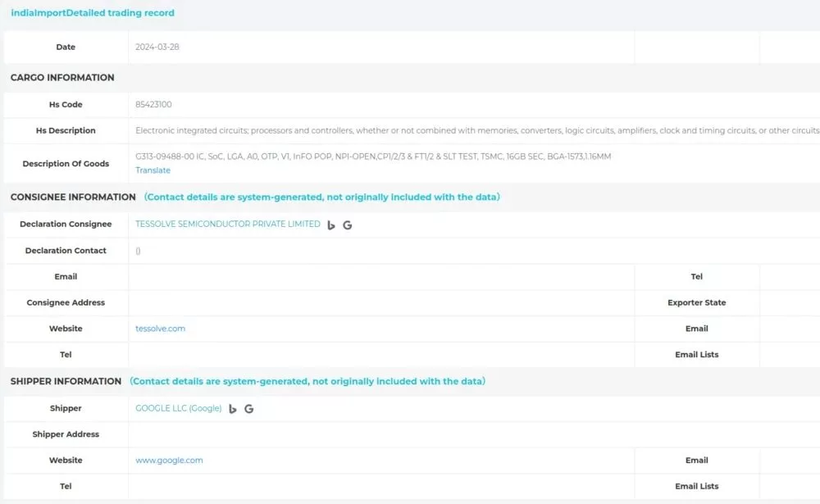820x504 pixels.
Task: Click the Declaration Contact value cell
Action: point(138,251)
